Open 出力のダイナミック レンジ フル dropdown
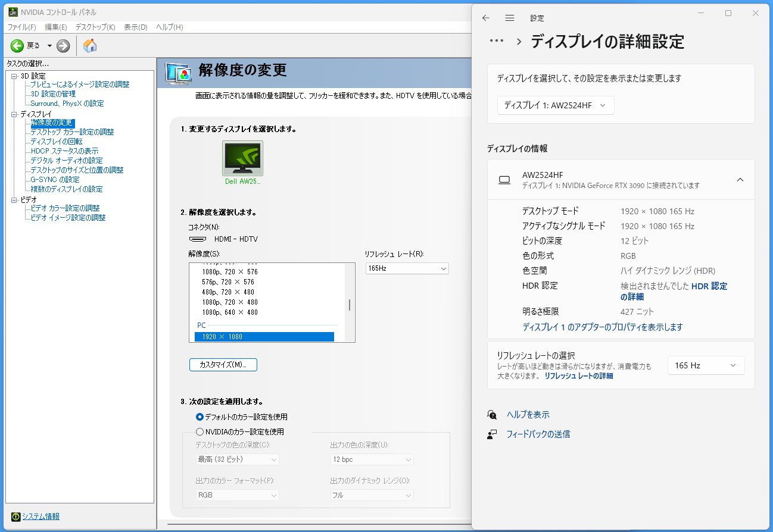 (372, 495)
